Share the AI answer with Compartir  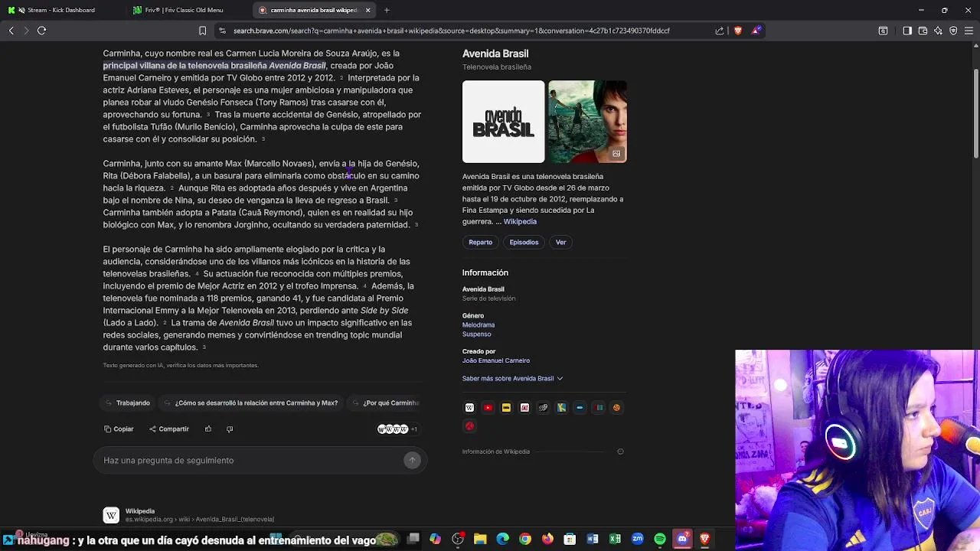coord(169,429)
